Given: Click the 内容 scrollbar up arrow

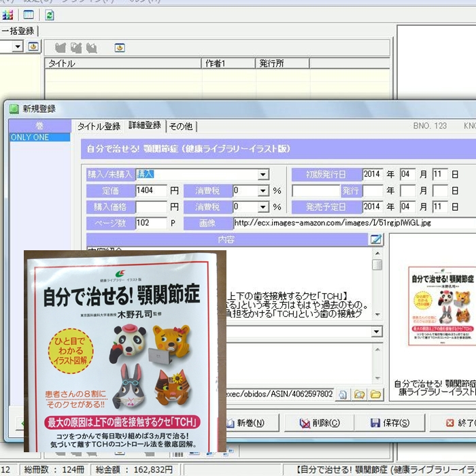Looking at the screenshot, I should (377, 253).
